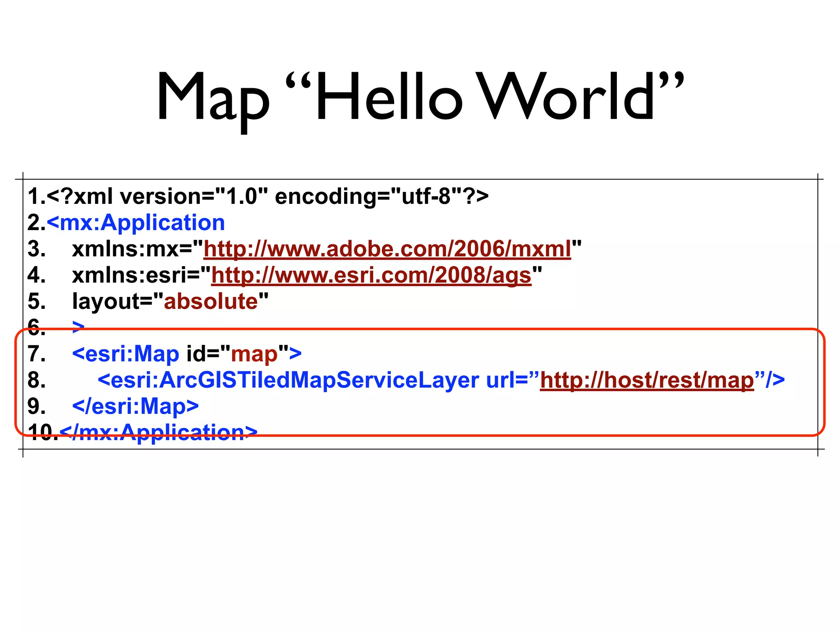Click the closing </esri:Map> tag

tap(135, 406)
